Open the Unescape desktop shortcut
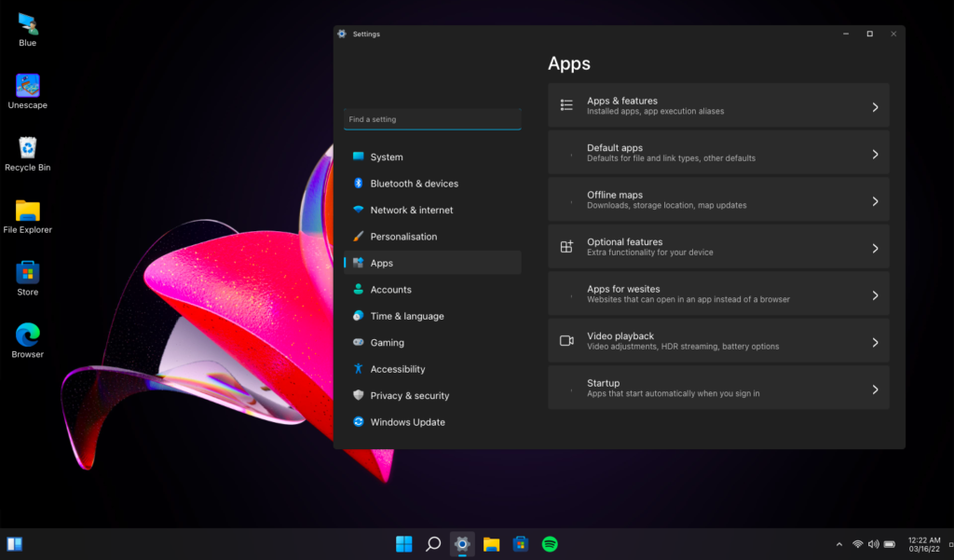This screenshot has width=954, height=560. pyautogui.click(x=27, y=92)
